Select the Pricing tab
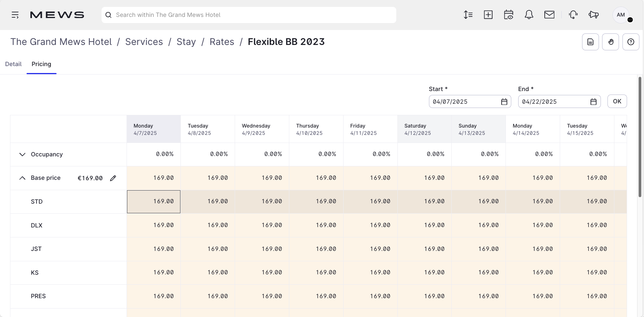Viewport: 644px width, 317px height. (x=42, y=64)
